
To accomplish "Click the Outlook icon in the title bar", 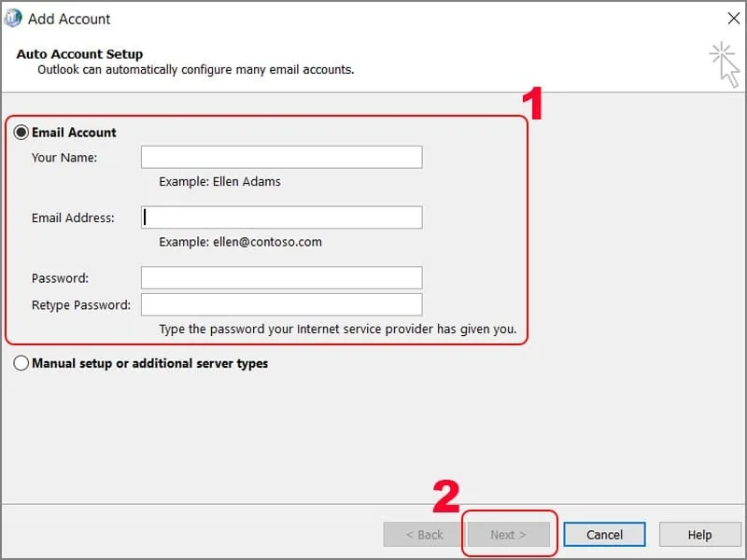I will [x=13, y=18].
